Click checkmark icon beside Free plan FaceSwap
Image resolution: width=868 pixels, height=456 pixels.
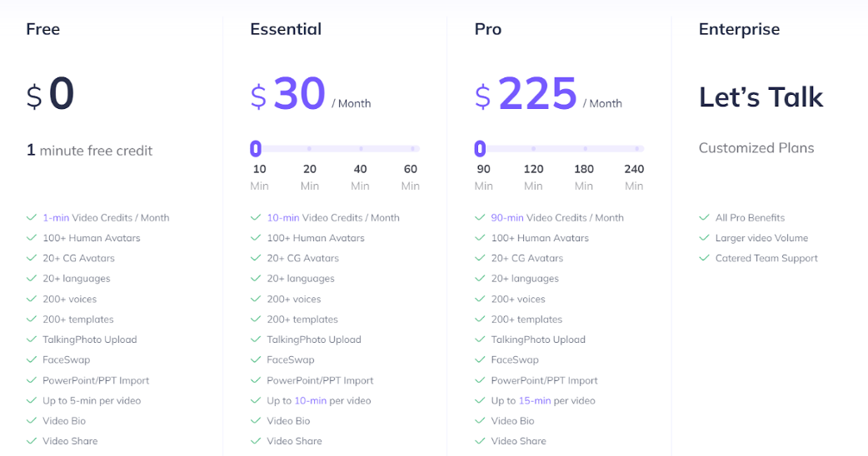32,360
